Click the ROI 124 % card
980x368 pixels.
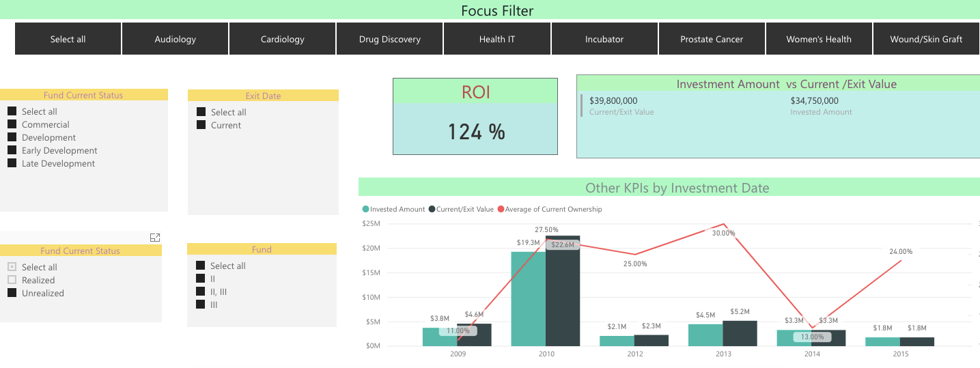[475, 117]
